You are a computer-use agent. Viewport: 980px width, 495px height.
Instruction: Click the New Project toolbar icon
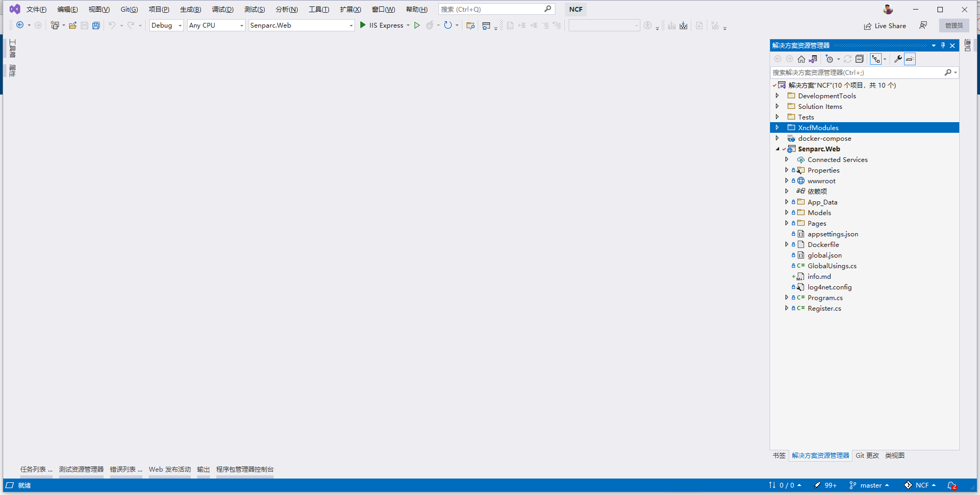click(54, 25)
